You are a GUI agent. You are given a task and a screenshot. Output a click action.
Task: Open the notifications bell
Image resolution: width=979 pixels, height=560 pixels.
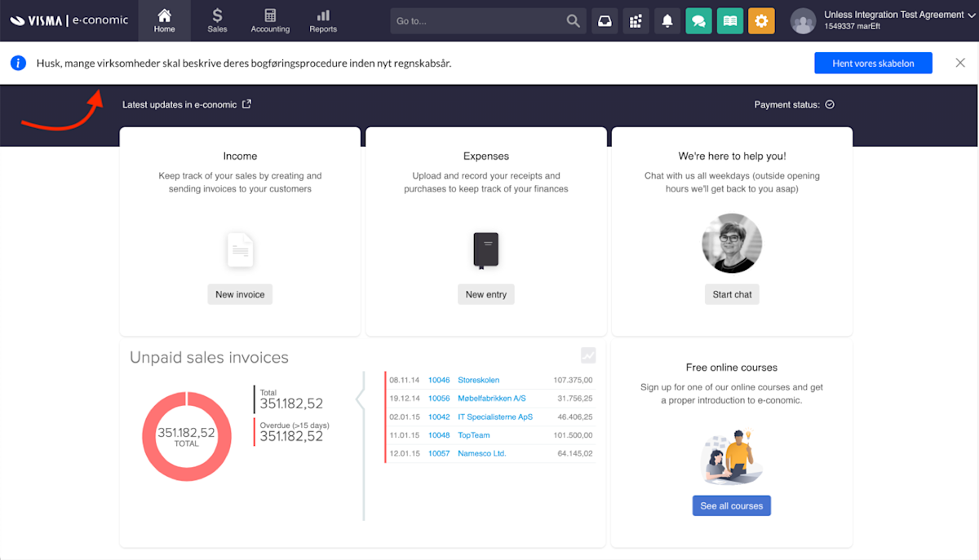(x=667, y=20)
